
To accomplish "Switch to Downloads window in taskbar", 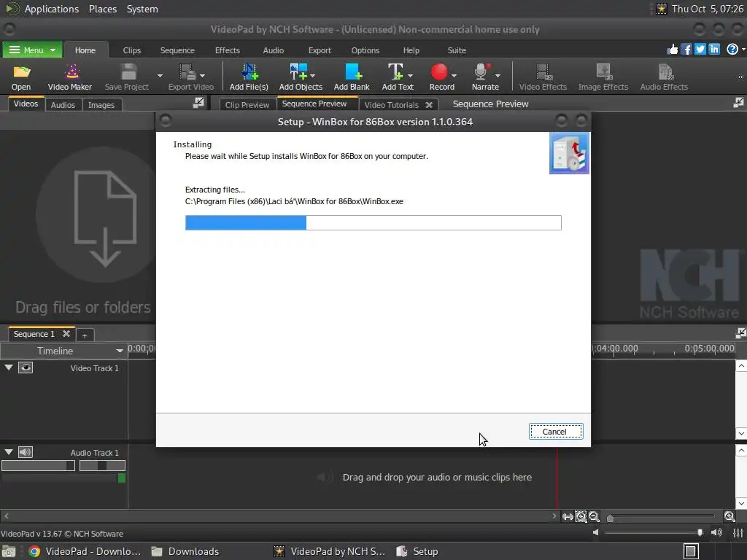I will pyautogui.click(x=185, y=551).
